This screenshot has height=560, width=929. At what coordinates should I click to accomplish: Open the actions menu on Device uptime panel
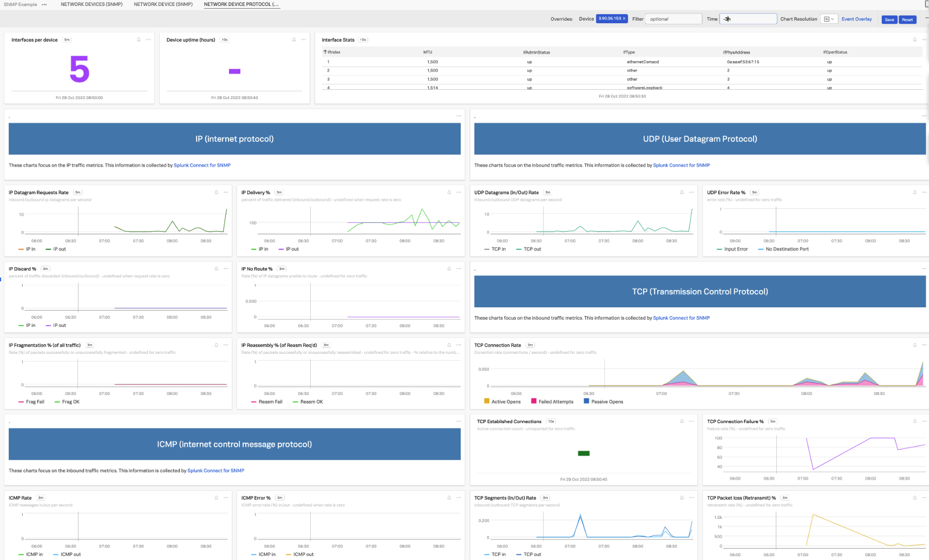pyautogui.click(x=304, y=39)
